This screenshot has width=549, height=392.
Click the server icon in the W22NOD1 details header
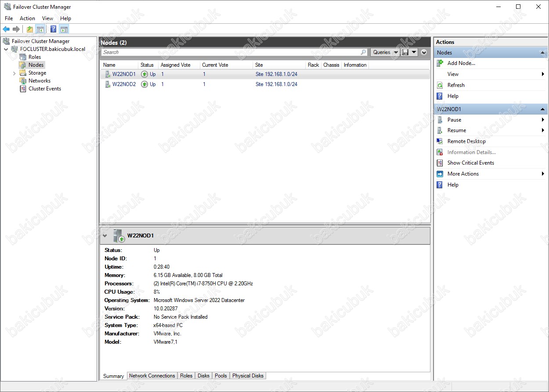pyautogui.click(x=119, y=236)
